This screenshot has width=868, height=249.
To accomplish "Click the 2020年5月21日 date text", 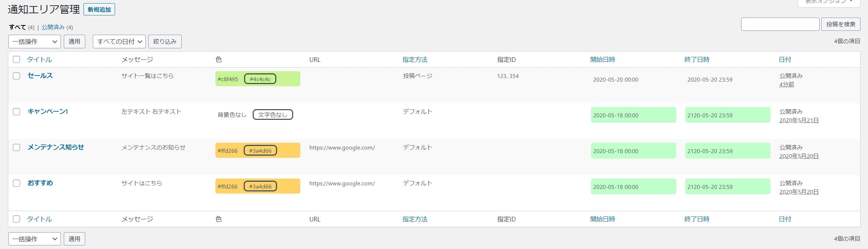I will click(799, 120).
